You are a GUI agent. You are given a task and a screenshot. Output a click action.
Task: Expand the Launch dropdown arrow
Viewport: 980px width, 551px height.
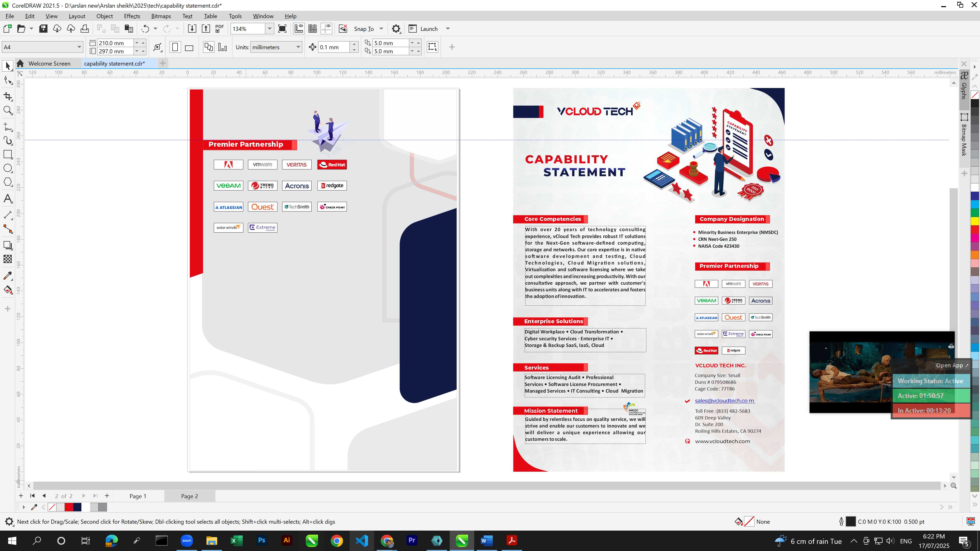448,29
